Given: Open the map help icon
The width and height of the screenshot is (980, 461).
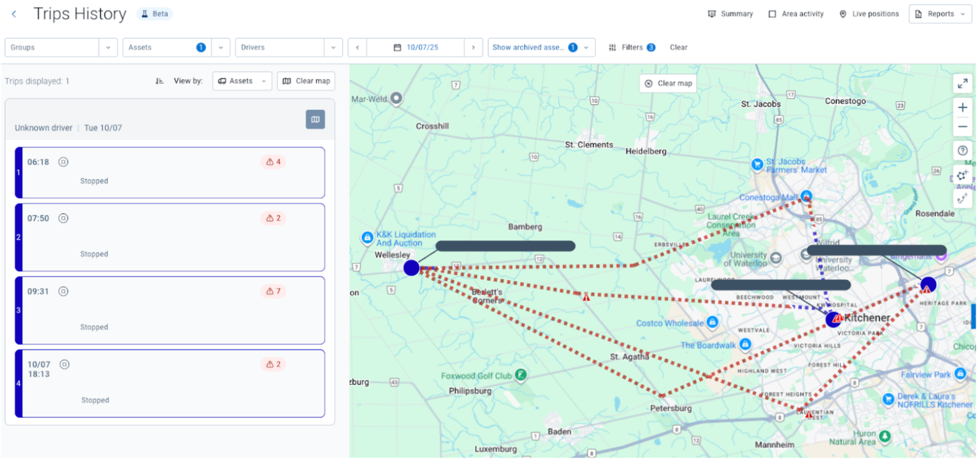Looking at the screenshot, I should (962, 151).
